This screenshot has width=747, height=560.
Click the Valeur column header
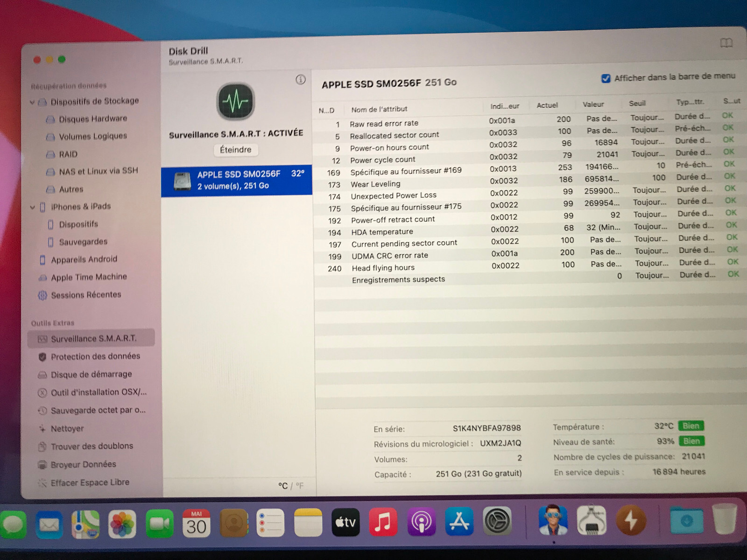[593, 105]
